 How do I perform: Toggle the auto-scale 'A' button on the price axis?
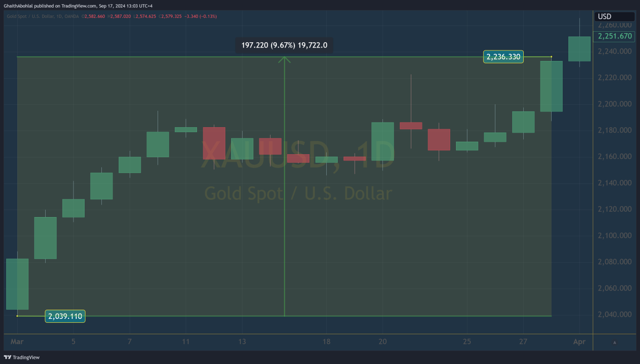(x=615, y=342)
